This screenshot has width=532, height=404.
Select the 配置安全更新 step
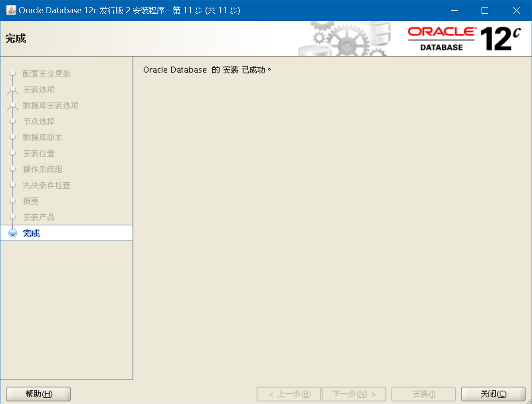pos(46,74)
